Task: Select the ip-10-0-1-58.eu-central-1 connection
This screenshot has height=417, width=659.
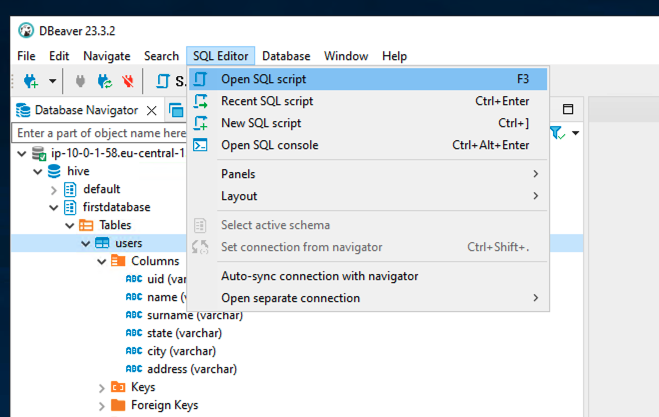Action: tap(118, 153)
